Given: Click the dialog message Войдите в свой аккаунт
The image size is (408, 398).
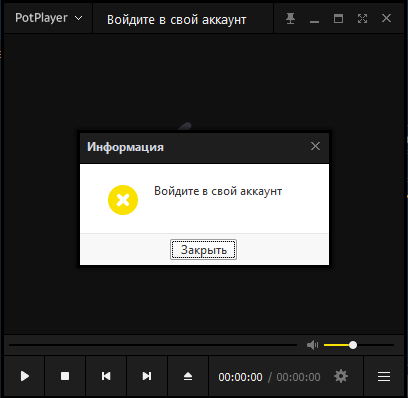Looking at the screenshot, I should pyautogui.click(x=218, y=191).
